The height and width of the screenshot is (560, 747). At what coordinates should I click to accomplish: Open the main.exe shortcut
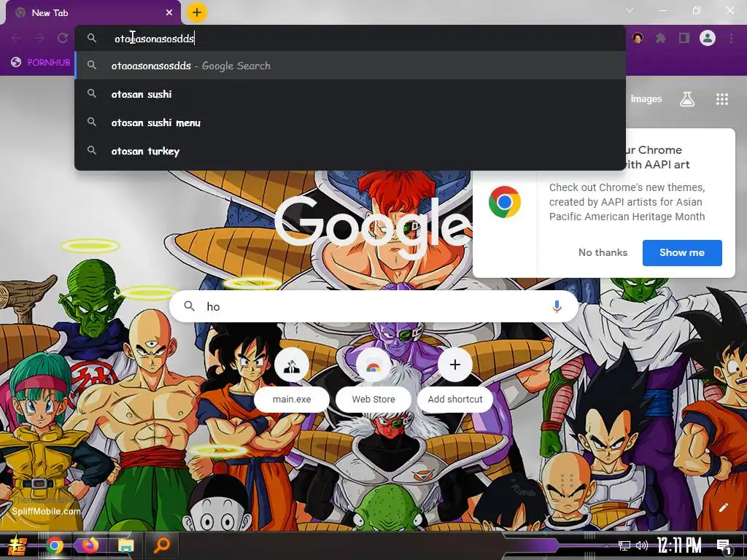[x=292, y=378]
